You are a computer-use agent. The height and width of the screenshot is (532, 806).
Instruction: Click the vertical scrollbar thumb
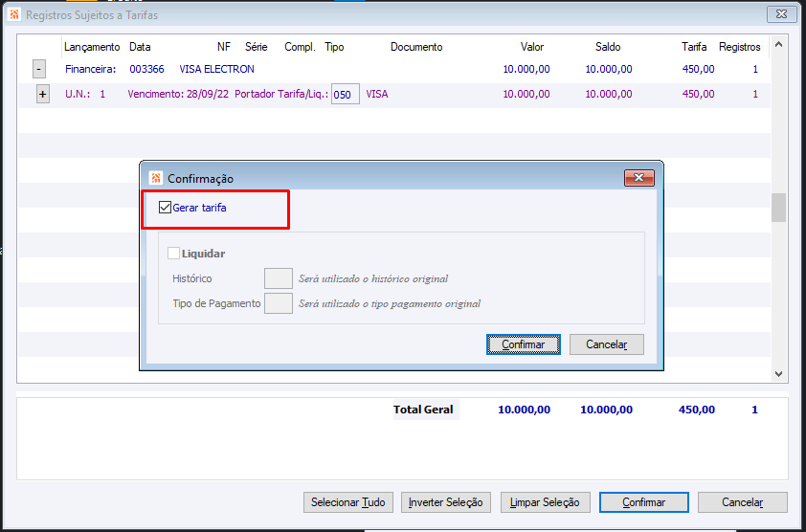pos(778,207)
